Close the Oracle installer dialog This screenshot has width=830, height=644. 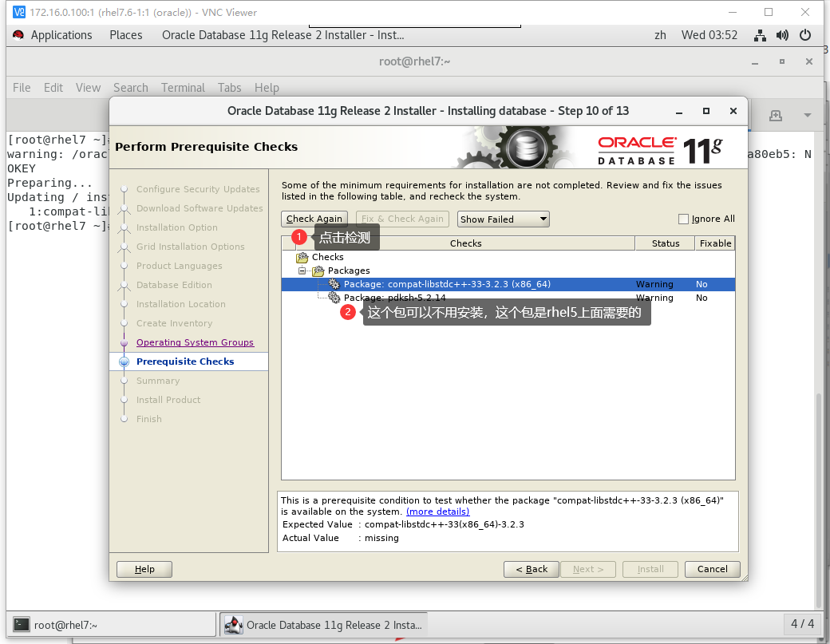click(x=733, y=111)
